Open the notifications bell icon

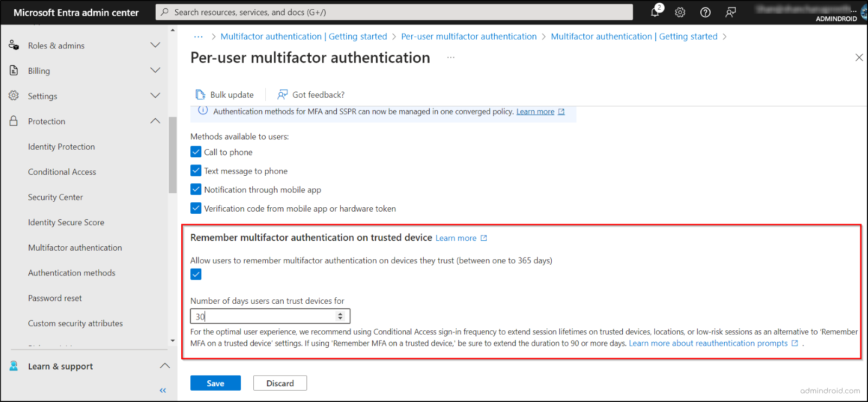click(655, 12)
